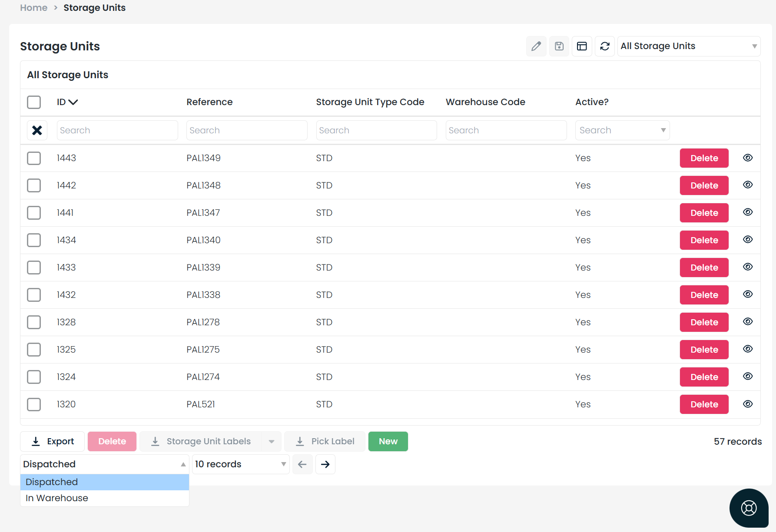
Task: Click the save view disk icon
Action: pyautogui.click(x=559, y=46)
